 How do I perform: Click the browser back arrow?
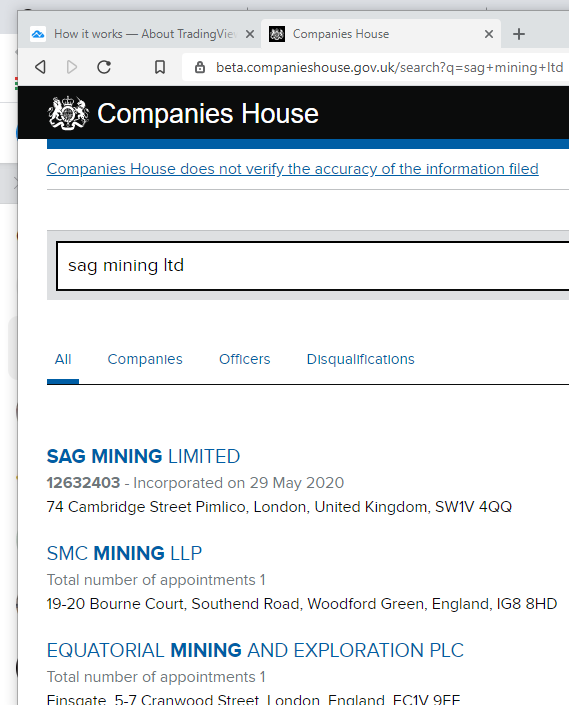click(x=40, y=67)
